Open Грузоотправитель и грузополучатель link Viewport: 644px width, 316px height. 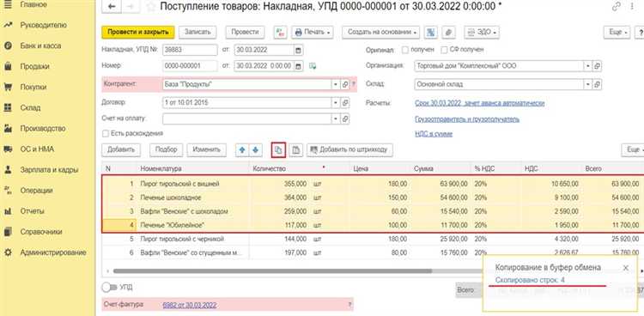pyautogui.click(x=467, y=119)
